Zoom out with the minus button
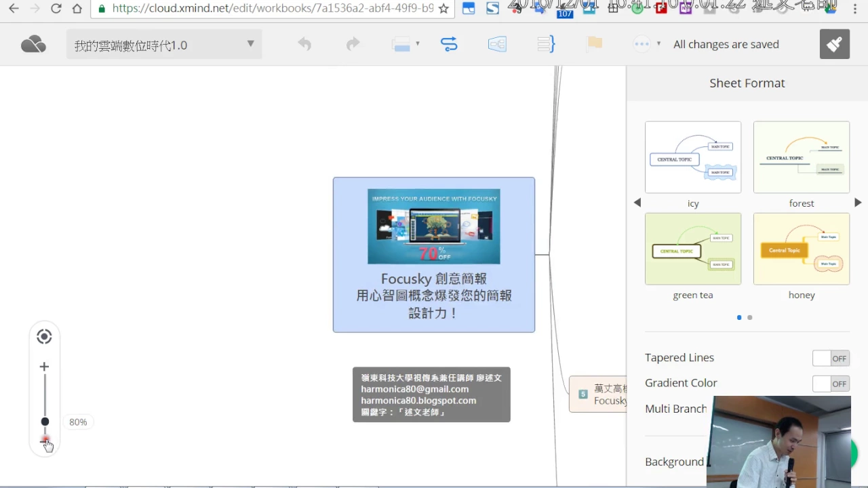The image size is (868, 488). point(44,441)
